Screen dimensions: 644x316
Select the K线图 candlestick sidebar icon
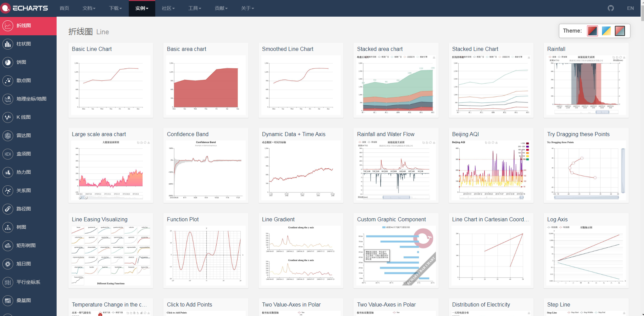point(8,117)
